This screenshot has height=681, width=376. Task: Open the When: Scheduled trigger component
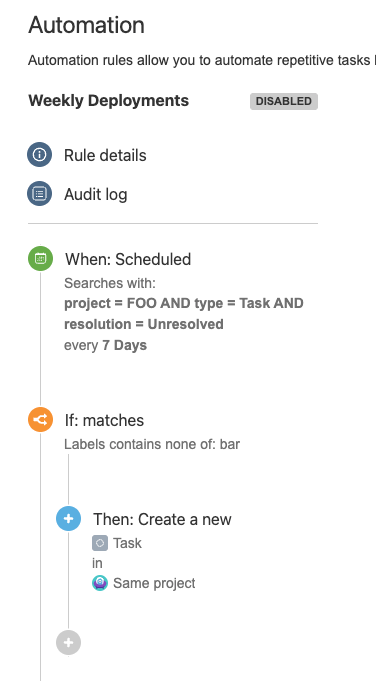click(x=128, y=259)
